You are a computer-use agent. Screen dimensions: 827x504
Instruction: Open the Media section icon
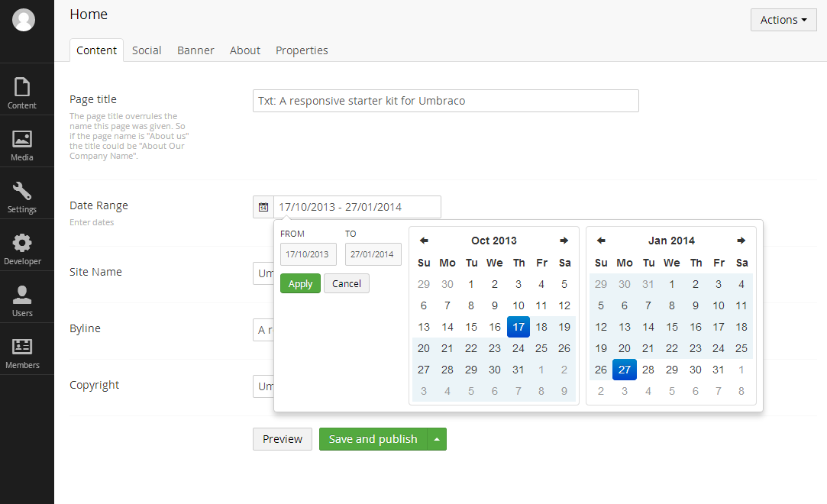(x=22, y=145)
